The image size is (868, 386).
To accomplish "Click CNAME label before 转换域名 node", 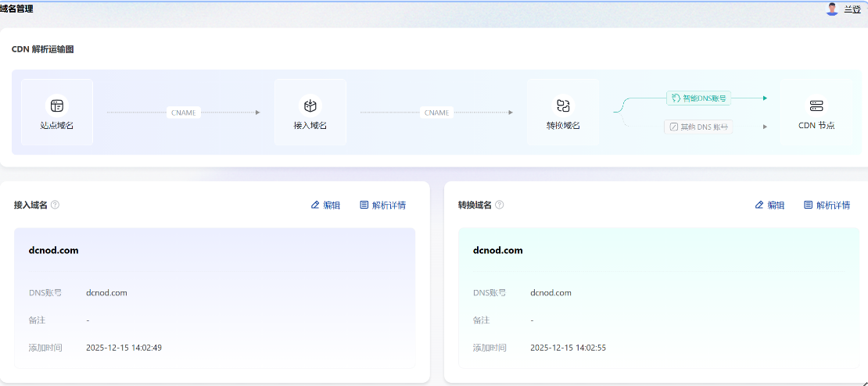I will point(436,113).
